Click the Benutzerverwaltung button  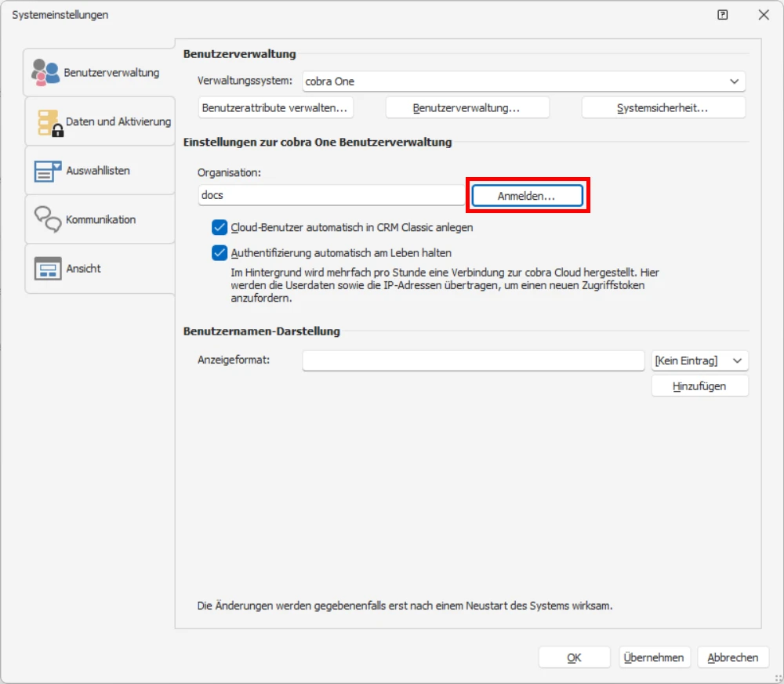pos(467,107)
